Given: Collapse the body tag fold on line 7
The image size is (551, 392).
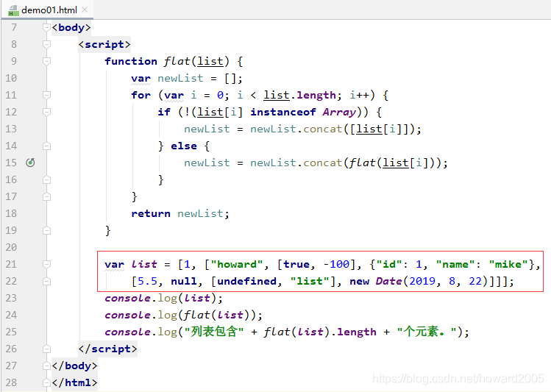Looking at the screenshot, I should pyautogui.click(x=46, y=27).
